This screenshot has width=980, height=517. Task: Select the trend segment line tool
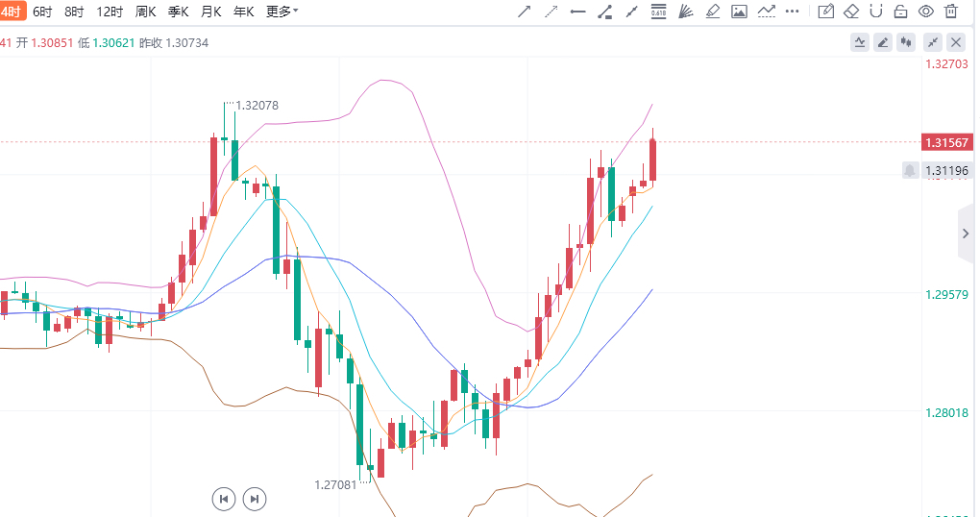click(631, 12)
